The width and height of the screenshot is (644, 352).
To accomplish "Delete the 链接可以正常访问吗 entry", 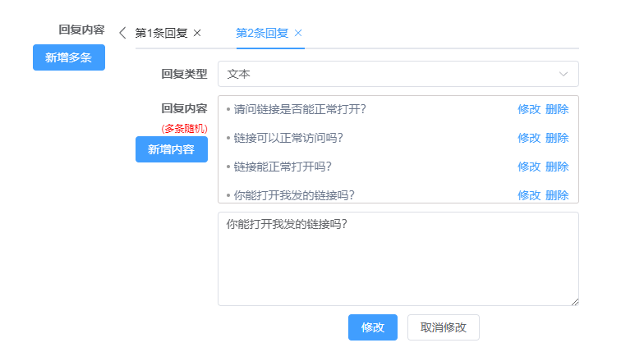I will pos(557,138).
